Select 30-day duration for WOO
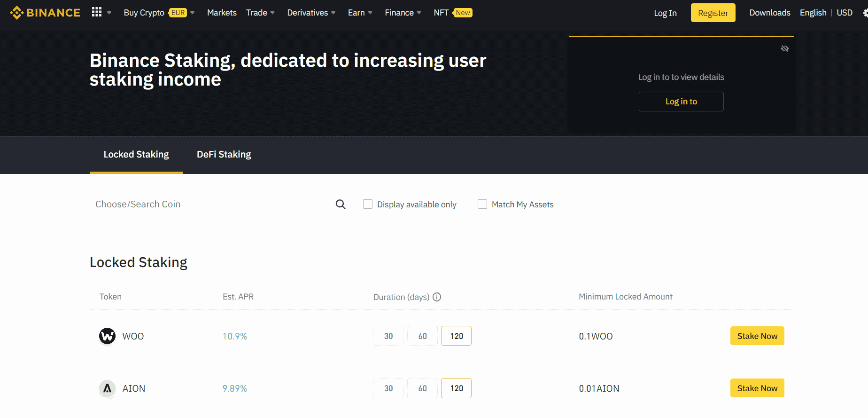 coord(388,336)
